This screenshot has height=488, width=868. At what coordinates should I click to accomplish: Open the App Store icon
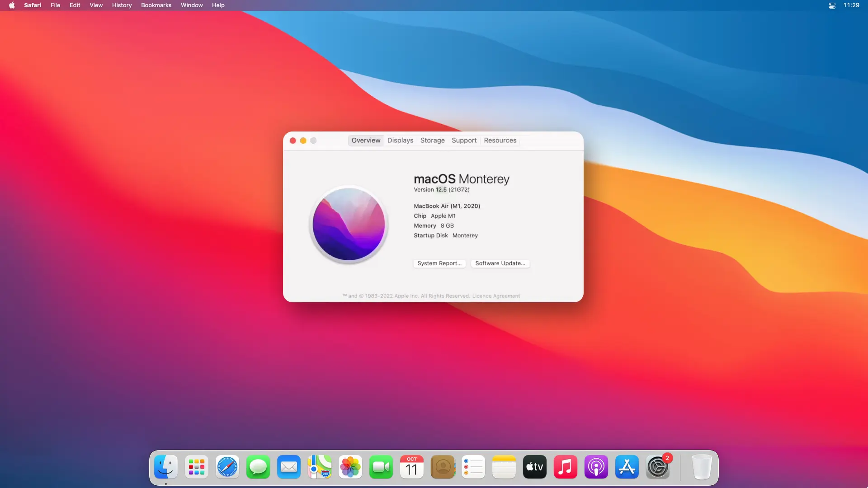point(627,467)
